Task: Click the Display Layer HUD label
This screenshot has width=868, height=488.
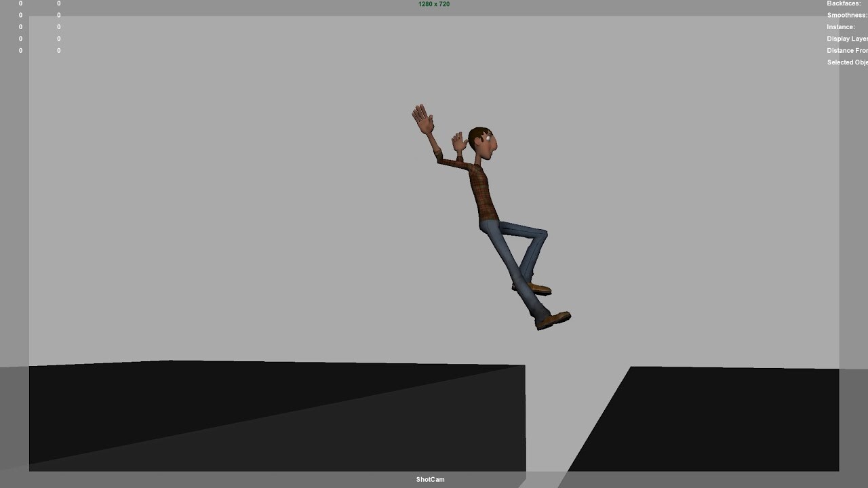Action: click(x=846, y=39)
